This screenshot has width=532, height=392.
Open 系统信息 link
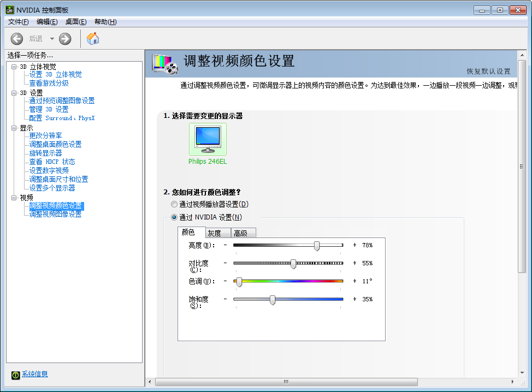(x=35, y=374)
